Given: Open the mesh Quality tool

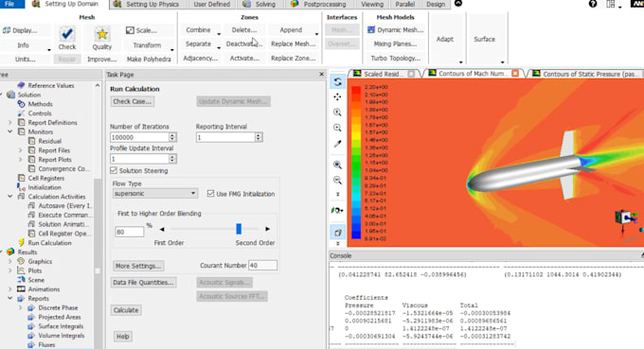Looking at the screenshot, I should [102, 38].
